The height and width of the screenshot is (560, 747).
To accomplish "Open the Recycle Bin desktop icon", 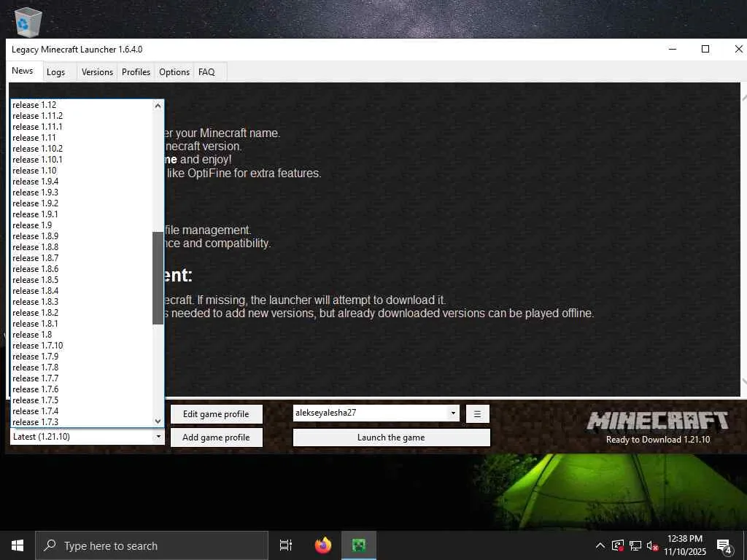I will coord(28,22).
